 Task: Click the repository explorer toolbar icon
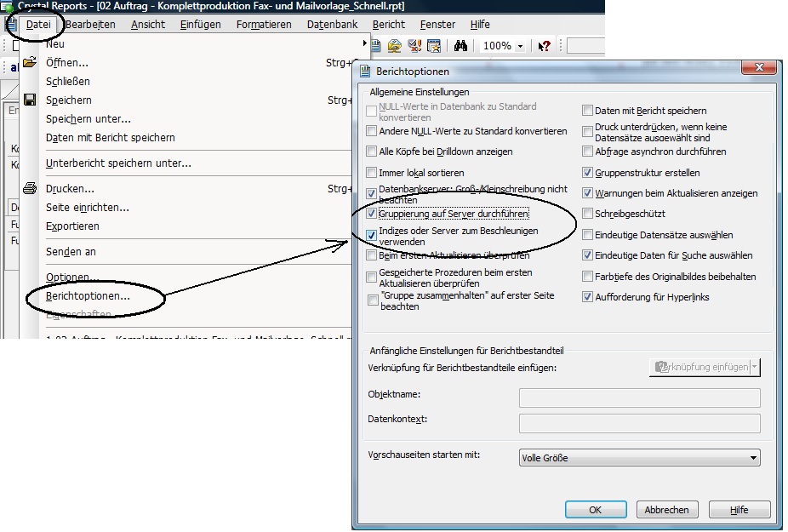click(x=395, y=46)
